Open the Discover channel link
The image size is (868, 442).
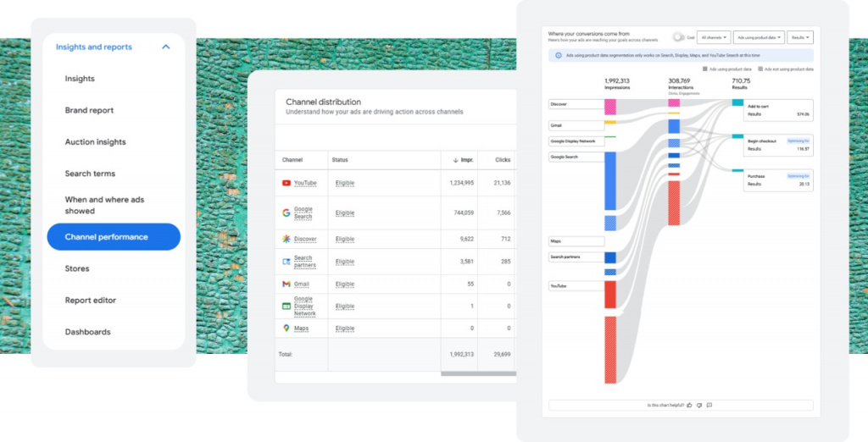pos(305,239)
